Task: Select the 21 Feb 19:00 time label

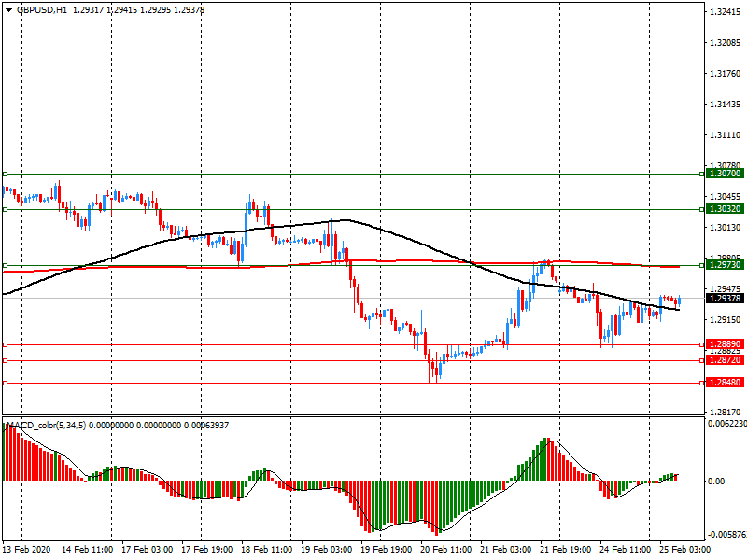Action: coord(566,549)
